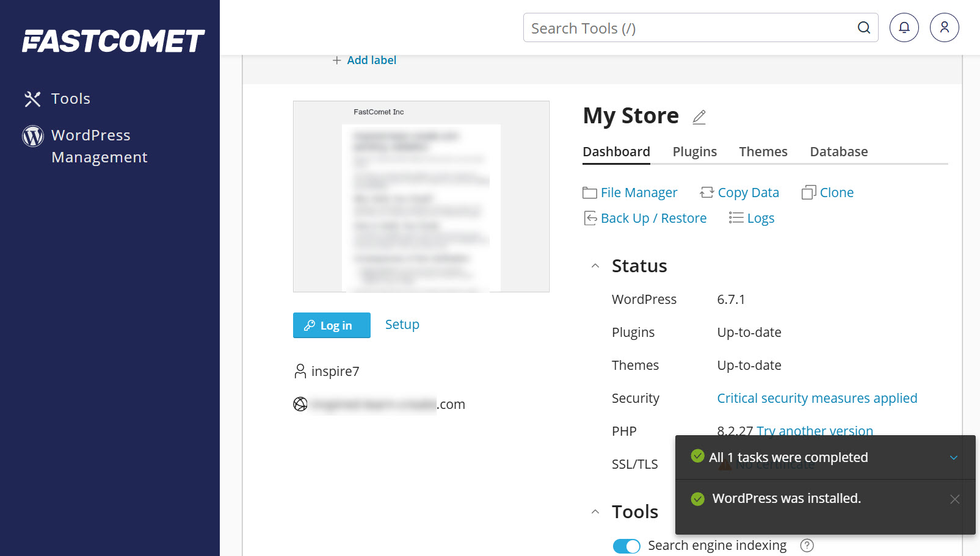Image resolution: width=980 pixels, height=556 pixels.
Task: Click the Plugins Up-to-date status value
Action: 749,333
